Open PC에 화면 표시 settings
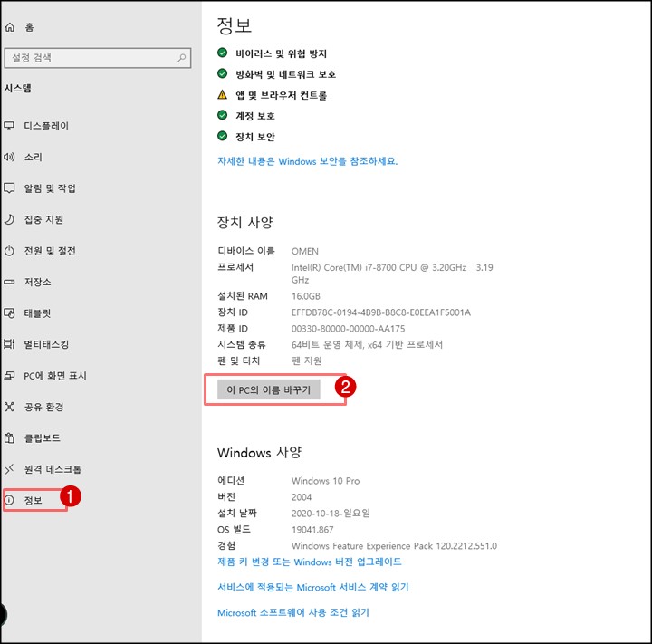 [55, 376]
